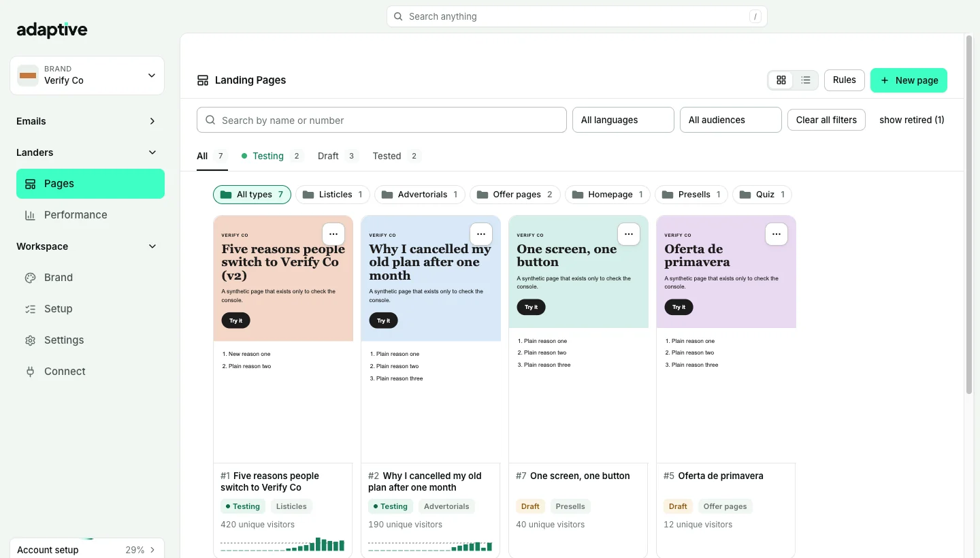Screen dimensions: 980x558
Task: Expand the Account setup panel
Action: (87, 549)
